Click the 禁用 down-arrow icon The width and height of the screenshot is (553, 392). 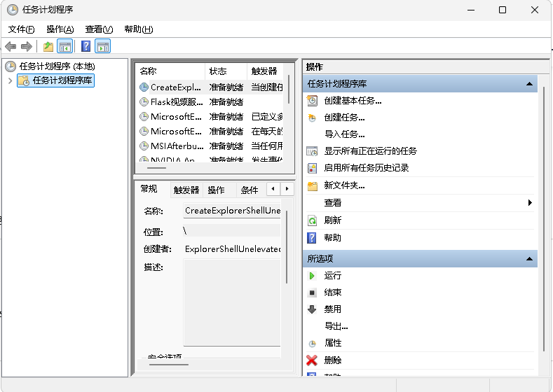pyautogui.click(x=313, y=309)
